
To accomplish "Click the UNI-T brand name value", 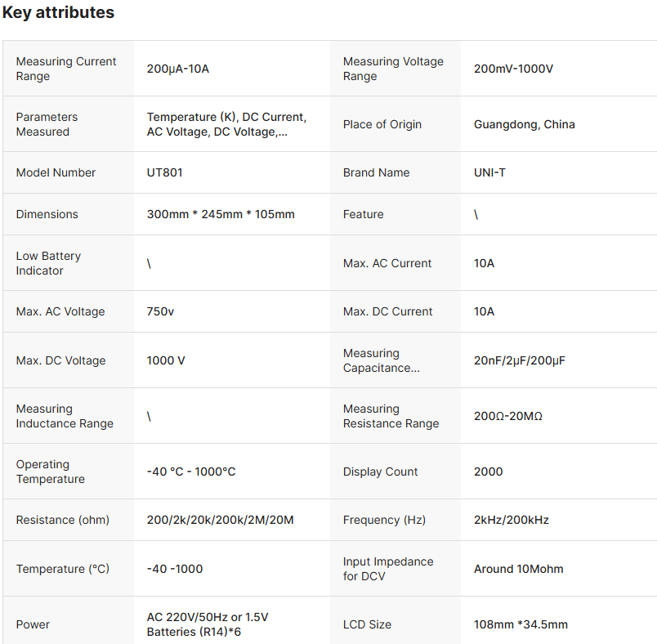I will (x=489, y=172).
